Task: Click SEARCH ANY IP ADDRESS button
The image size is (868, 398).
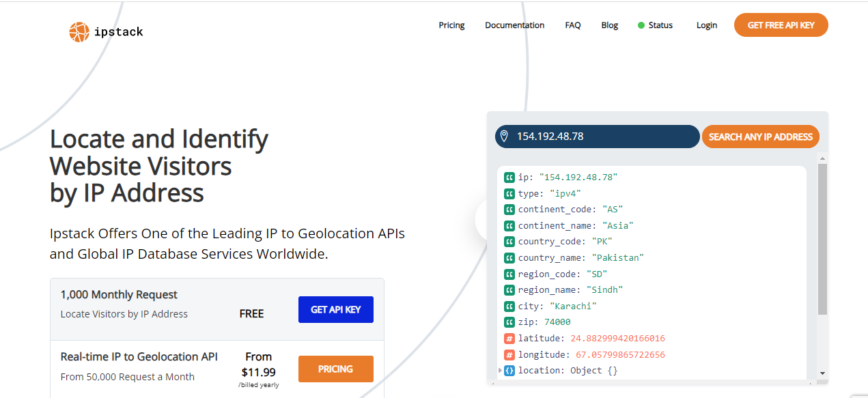Action: click(x=761, y=137)
